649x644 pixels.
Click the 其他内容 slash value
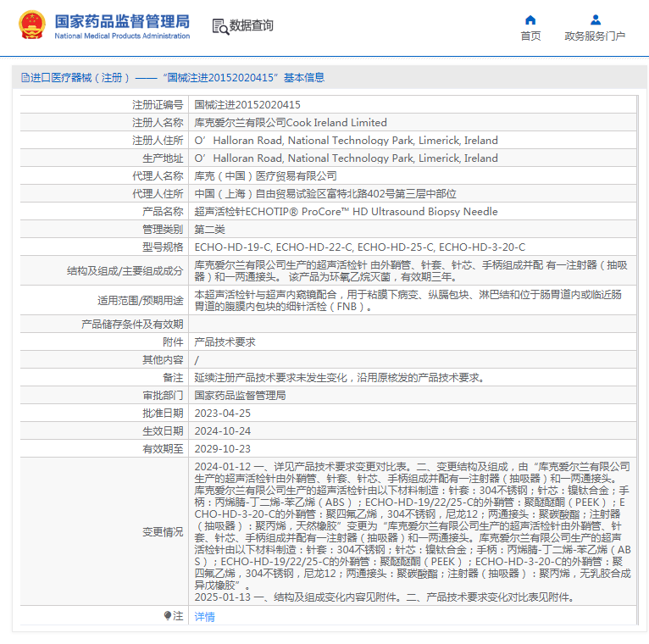197,360
